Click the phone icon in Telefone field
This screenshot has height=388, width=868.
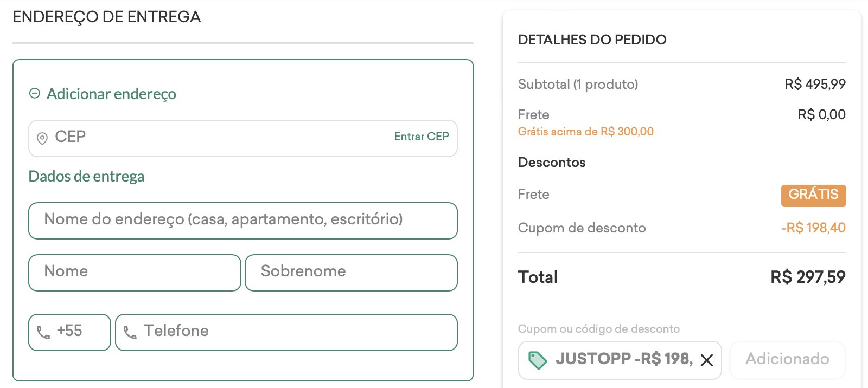[x=130, y=332]
